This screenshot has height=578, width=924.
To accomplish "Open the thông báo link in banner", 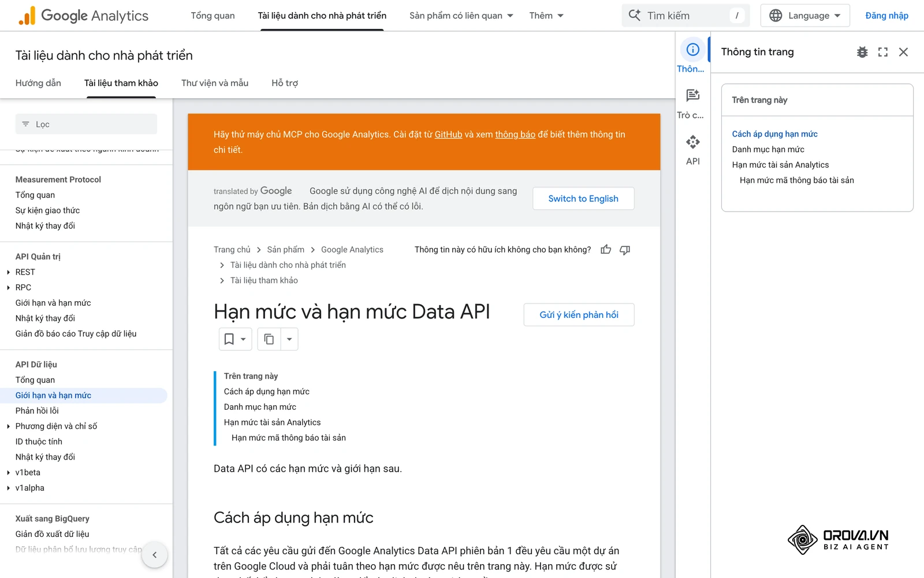I will coord(515,135).
